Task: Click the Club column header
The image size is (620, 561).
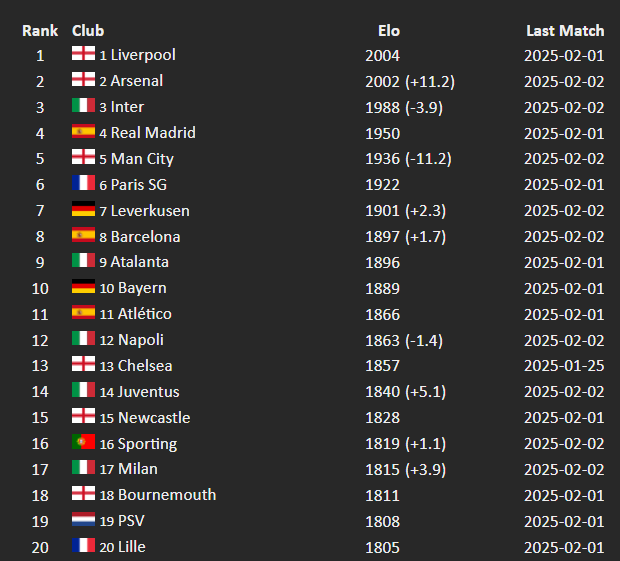Action: (88, 30)
